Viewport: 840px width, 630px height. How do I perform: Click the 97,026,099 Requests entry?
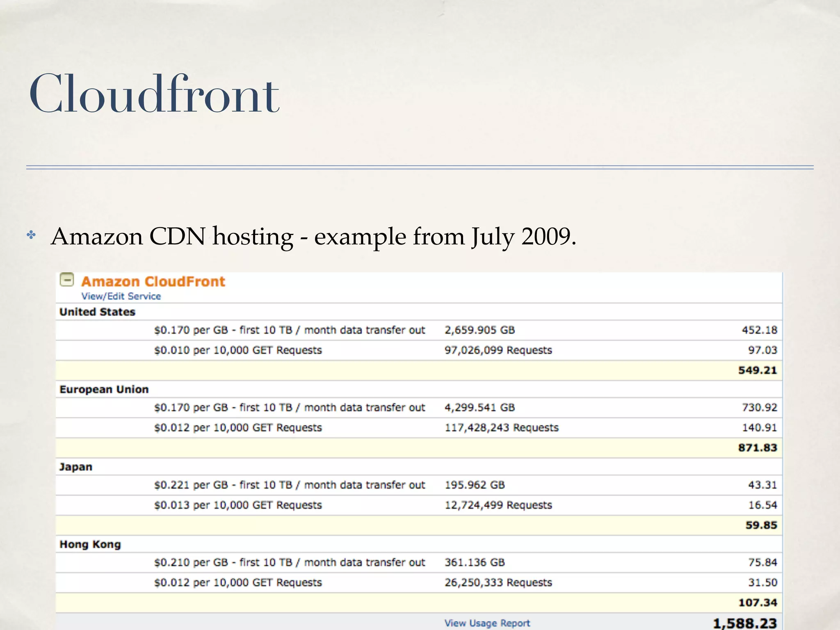point(498,350)
